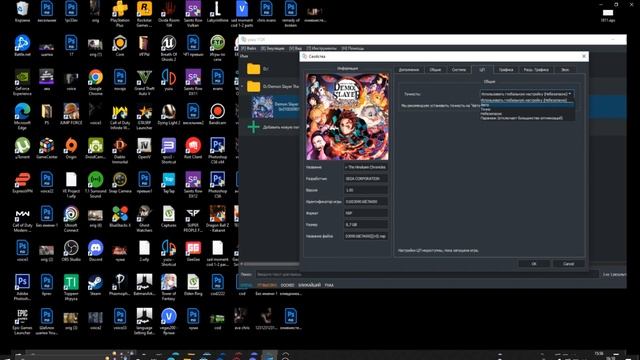Open the Phasmophobia game shortcut

120,285
